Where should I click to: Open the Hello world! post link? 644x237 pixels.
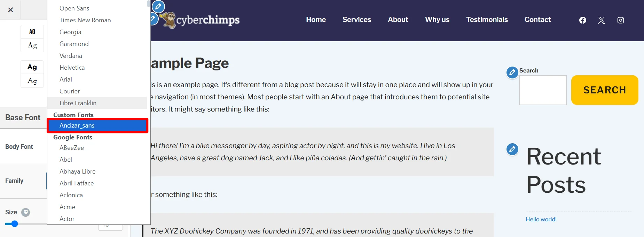[541, 219]
